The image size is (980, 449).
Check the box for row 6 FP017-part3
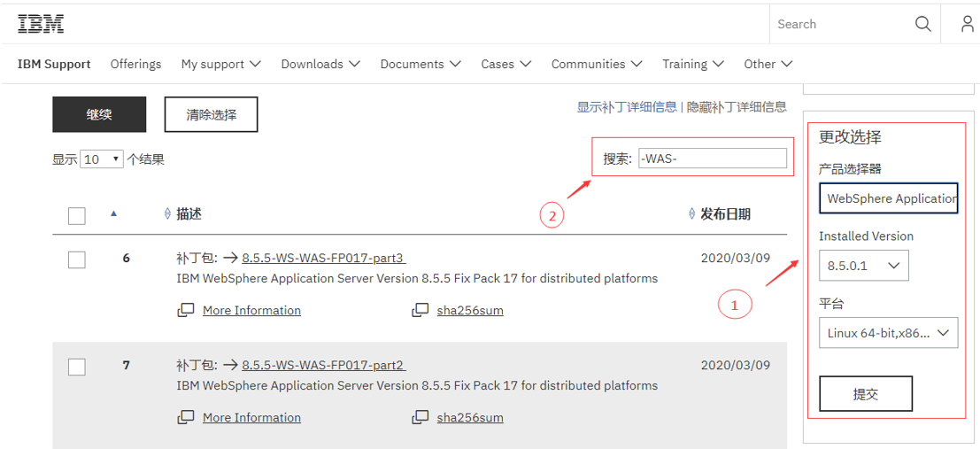tap(76, 259)
